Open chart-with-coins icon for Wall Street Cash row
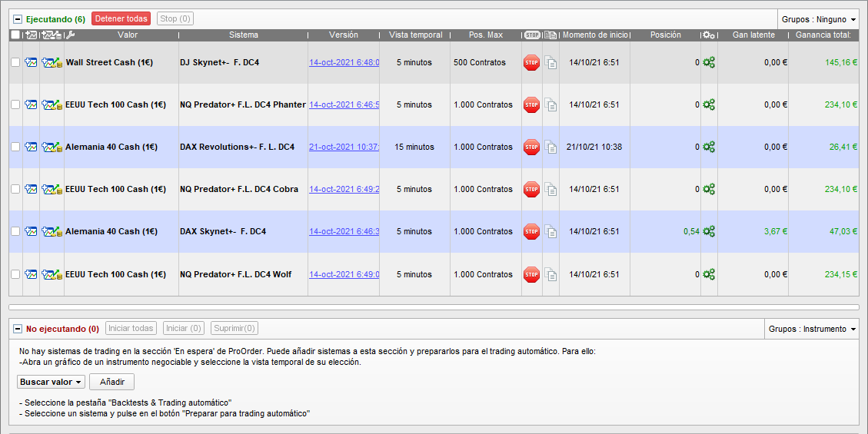 click(52, 62)
